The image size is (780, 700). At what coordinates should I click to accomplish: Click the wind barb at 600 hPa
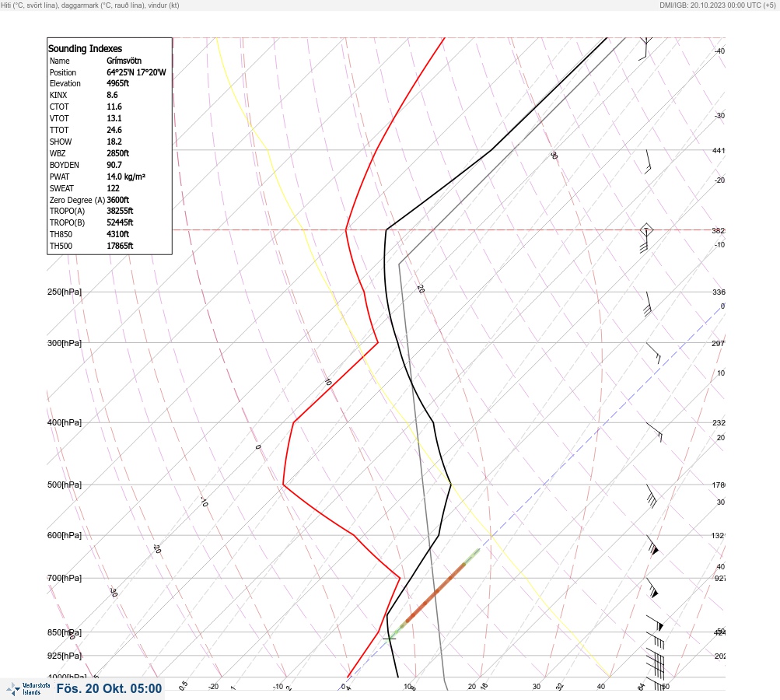pos(652,545)
